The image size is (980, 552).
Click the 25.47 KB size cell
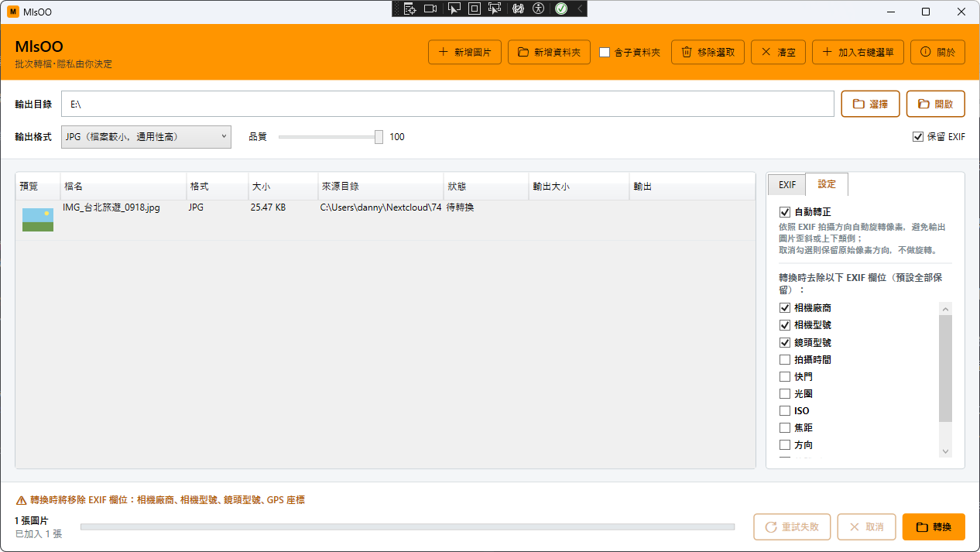point(268,207)
